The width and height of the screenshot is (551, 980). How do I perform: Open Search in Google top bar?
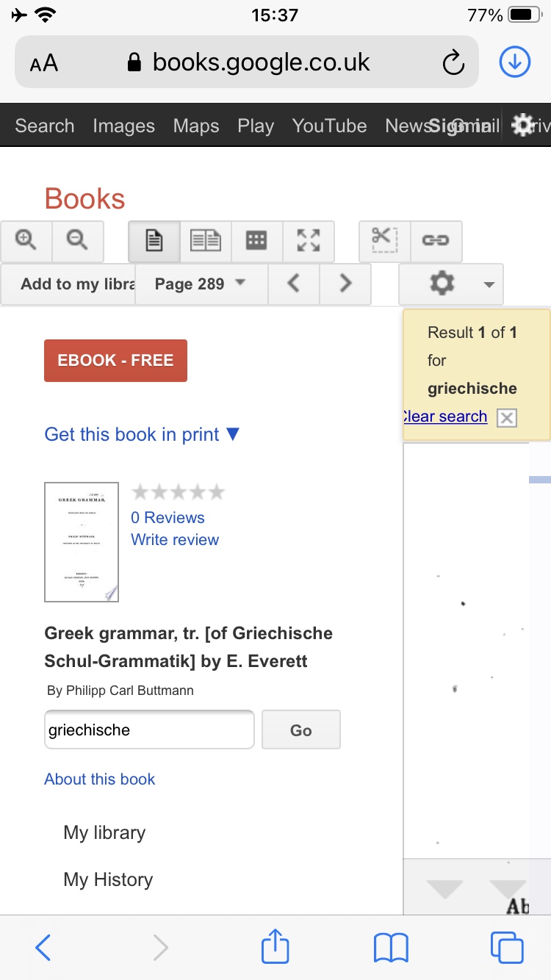45,126
